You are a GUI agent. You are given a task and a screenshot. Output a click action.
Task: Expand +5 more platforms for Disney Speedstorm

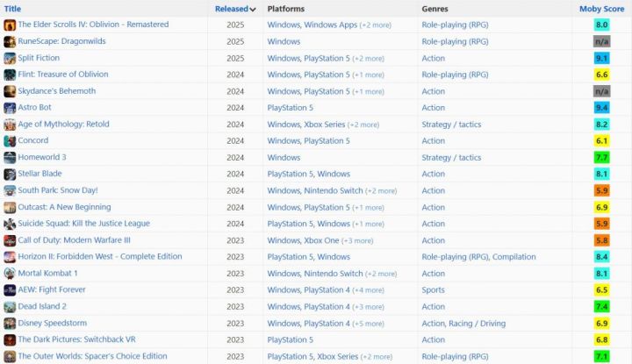(x=369, y=324)
